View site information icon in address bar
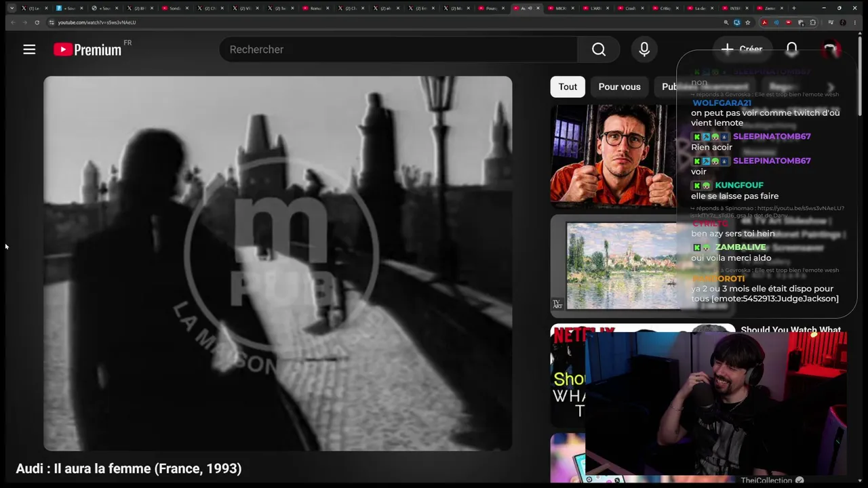This screenshot has width=868, height=488. (x=52, y=22)
